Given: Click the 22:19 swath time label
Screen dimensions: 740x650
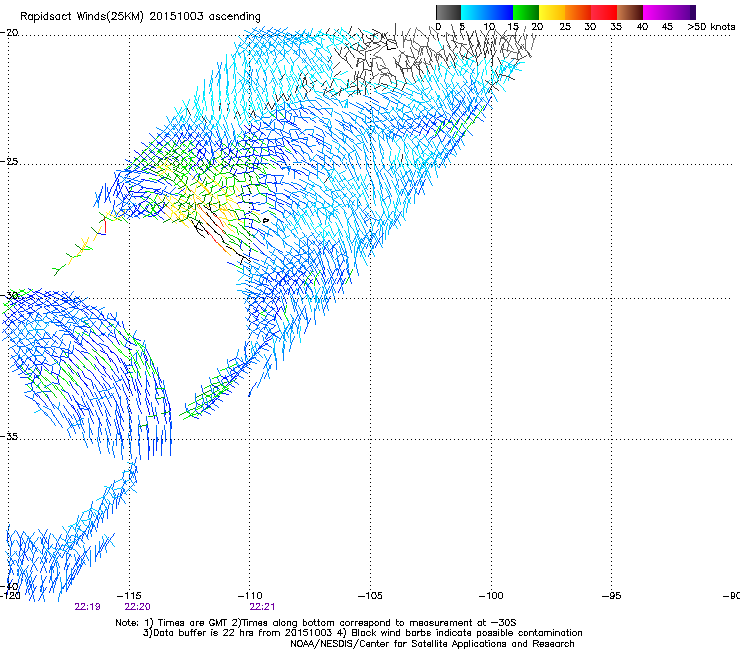Looking at the screenshot, I should pos(87,606).
